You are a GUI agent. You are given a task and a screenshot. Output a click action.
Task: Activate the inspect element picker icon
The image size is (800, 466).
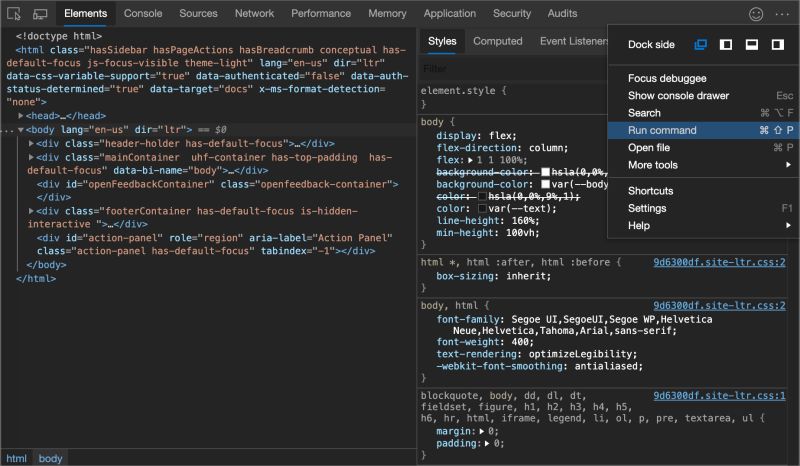[14, 14]
